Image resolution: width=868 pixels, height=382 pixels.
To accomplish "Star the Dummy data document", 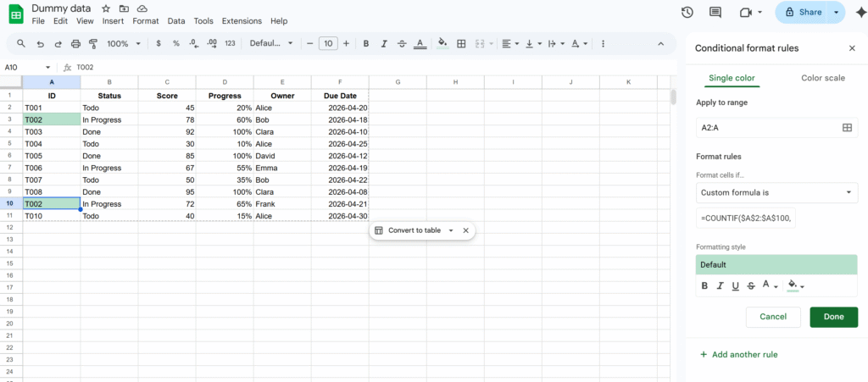I will coord(106,8).
